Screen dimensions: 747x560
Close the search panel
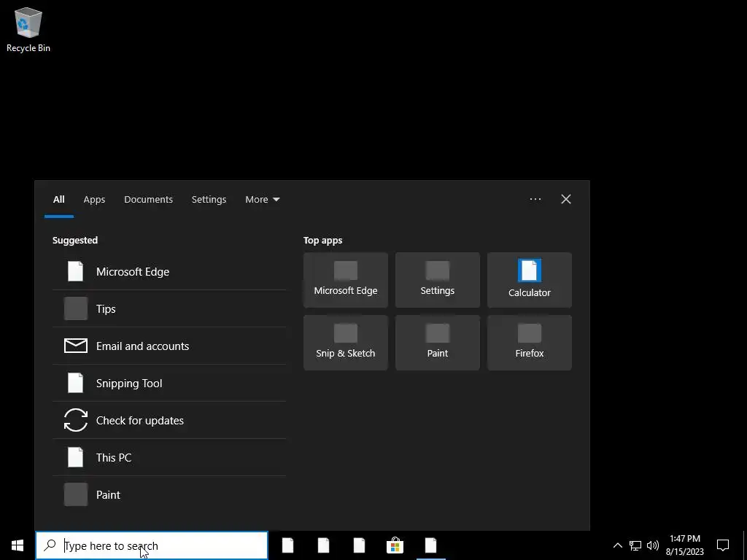(565, 199)
